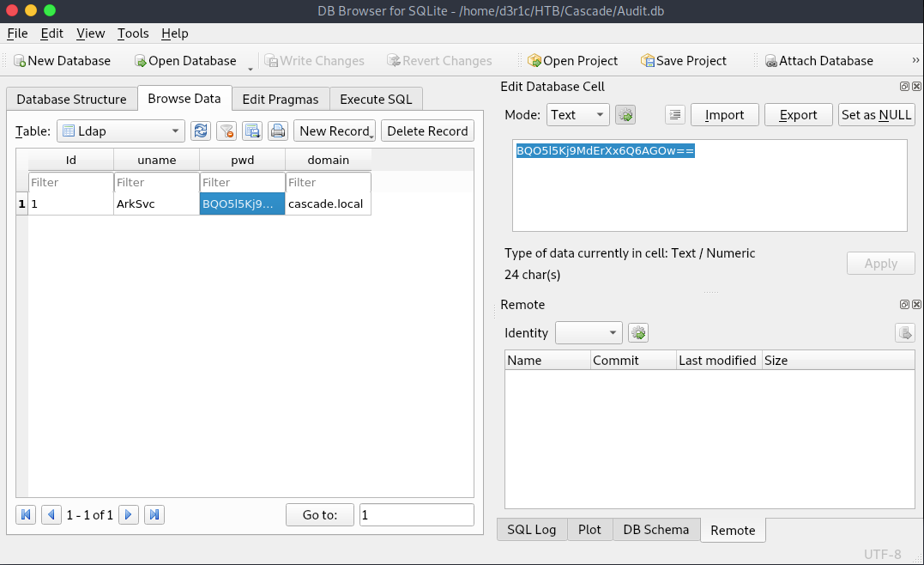Screen dimensions: 924x565
Task: Switch to the Database Structure tab
Action: [71, 99]
